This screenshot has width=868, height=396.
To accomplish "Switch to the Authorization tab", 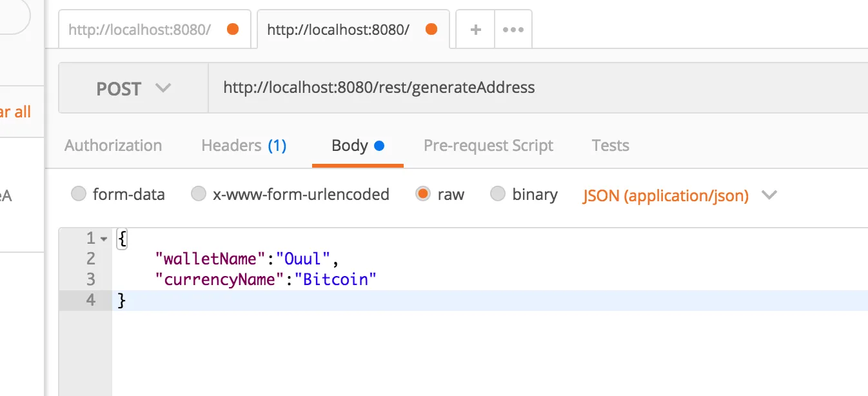I will click(x=113, y=146).
